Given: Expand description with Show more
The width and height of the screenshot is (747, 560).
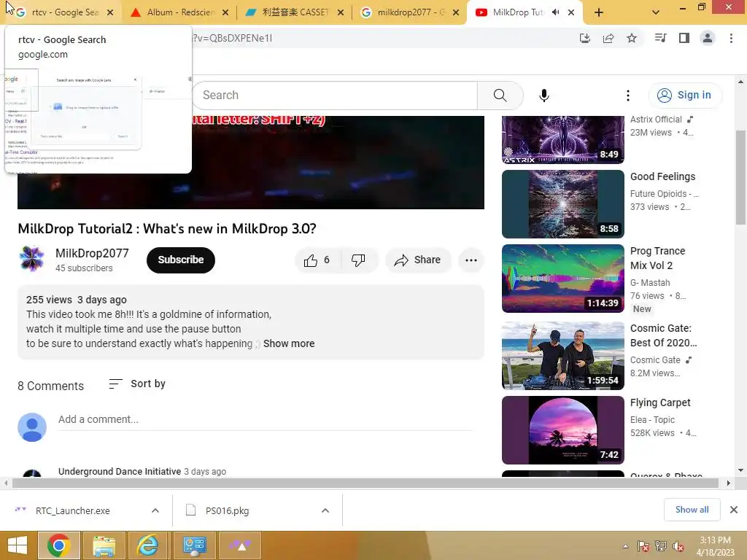Looking at the screenshot, I should tap(289, 343).
